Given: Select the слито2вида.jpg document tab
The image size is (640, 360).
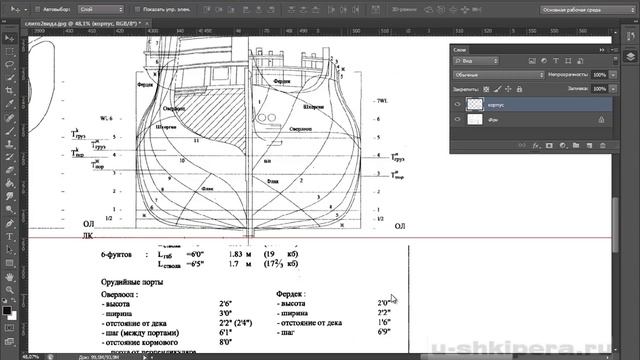Looking at the screenshot, I should (x=82, y=24).
